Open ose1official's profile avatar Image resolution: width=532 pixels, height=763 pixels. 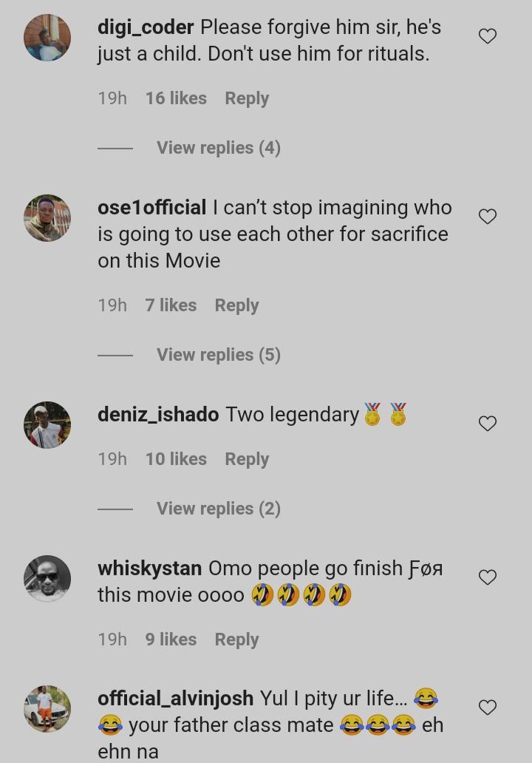(47, 218)
